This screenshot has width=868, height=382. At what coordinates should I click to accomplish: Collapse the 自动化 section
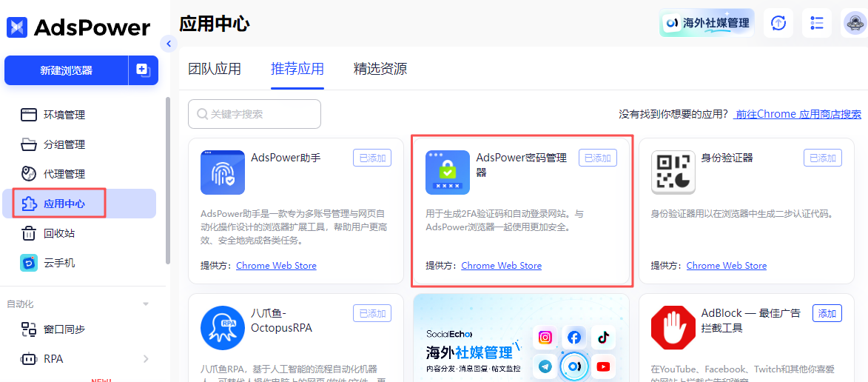[x=146, y=304]
